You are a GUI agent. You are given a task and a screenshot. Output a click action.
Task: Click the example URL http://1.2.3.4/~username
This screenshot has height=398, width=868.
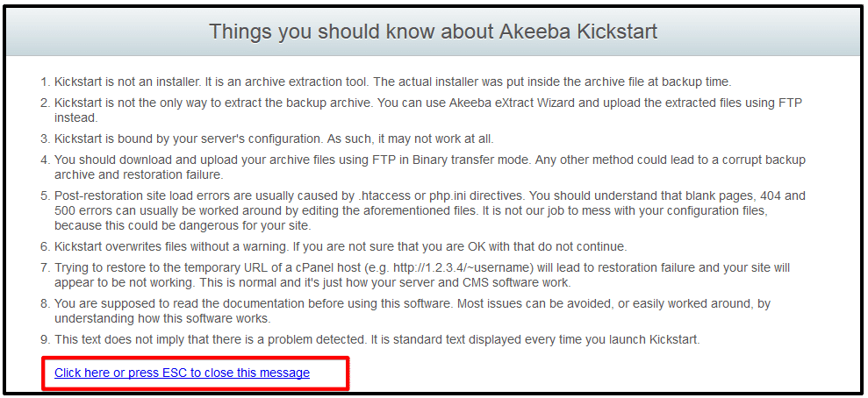(463, 268)
